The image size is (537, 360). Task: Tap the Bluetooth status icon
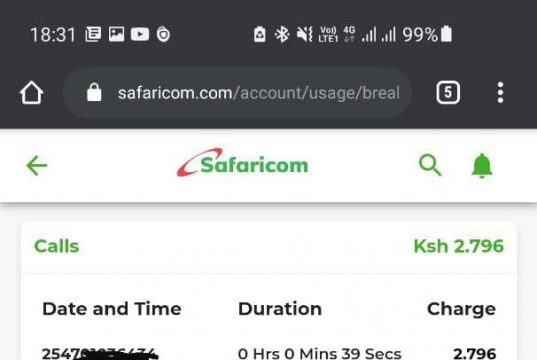282,34
